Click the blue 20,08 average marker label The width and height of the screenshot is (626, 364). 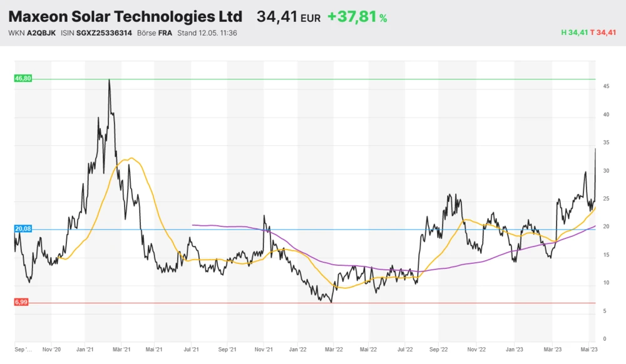click(x=23, y=229)
